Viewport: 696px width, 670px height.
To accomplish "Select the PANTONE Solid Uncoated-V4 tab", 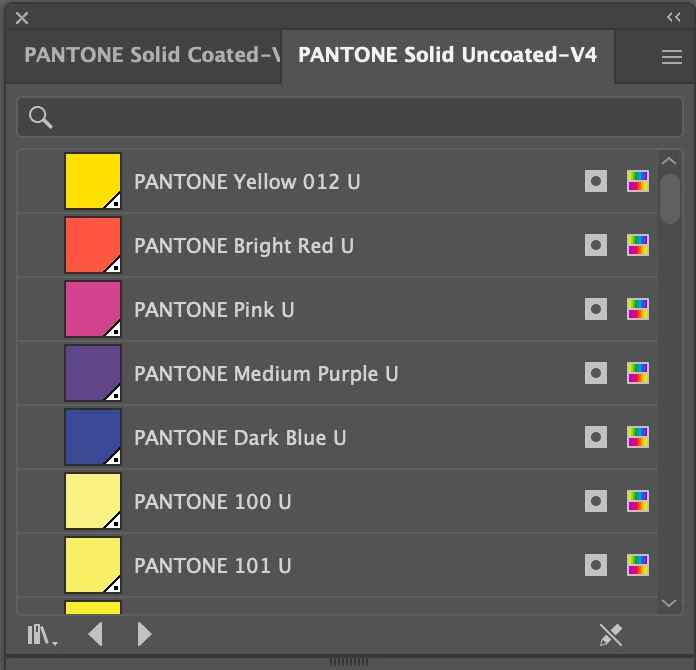I will coord(447,55).
